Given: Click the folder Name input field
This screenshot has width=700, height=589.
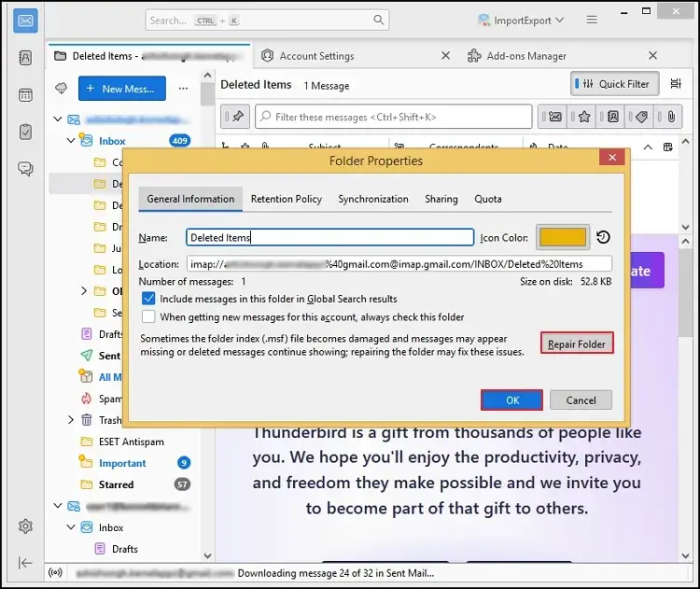Looking at the screenshot, I should pos(329,237).
